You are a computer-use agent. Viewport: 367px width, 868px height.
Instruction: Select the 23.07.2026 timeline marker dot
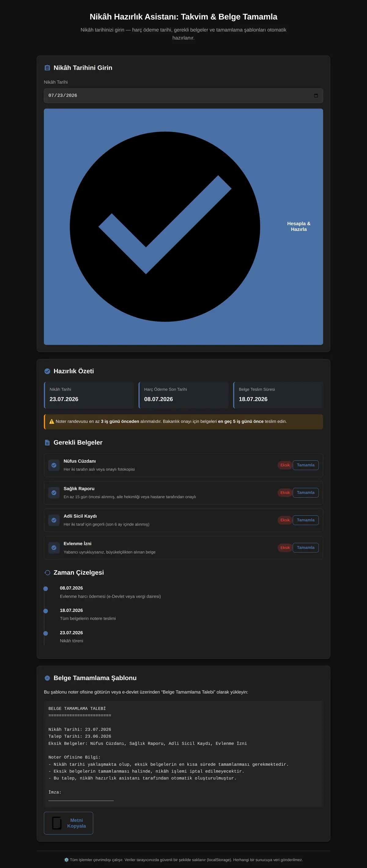coord(46,633)
